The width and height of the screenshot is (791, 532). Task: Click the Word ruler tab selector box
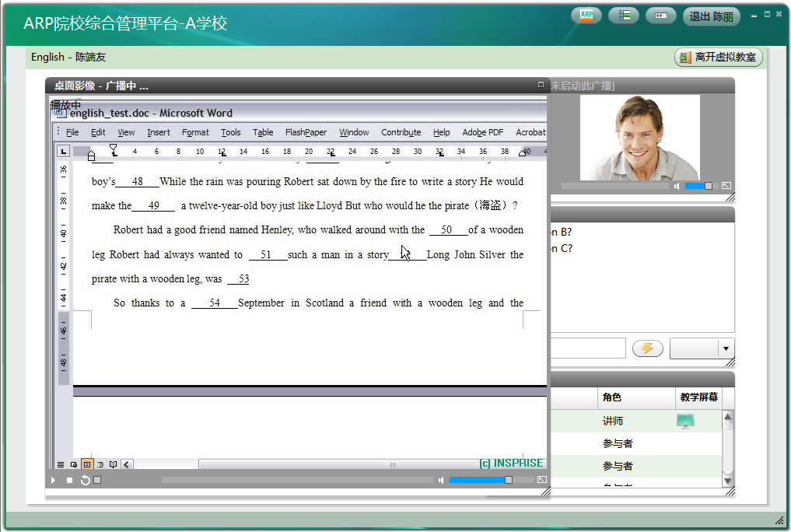[x=63, y=151]
